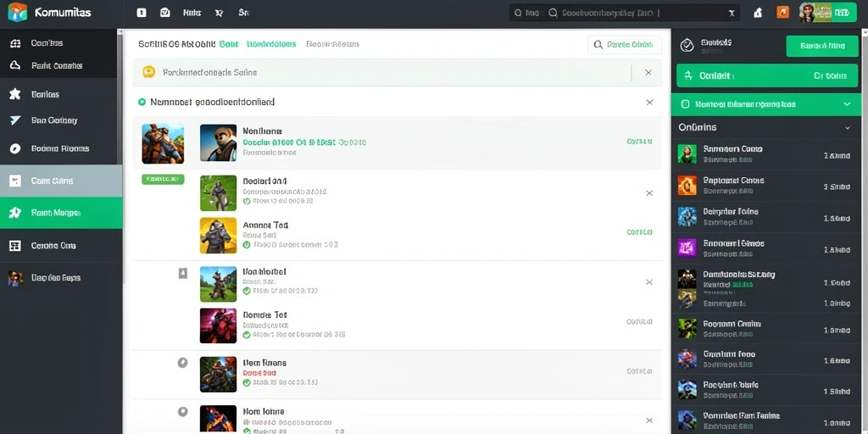Click the right segment of green 'Onladt' button
Image resolution: width=868 pixels, height=434 pixels.
(x=831, y=75)
